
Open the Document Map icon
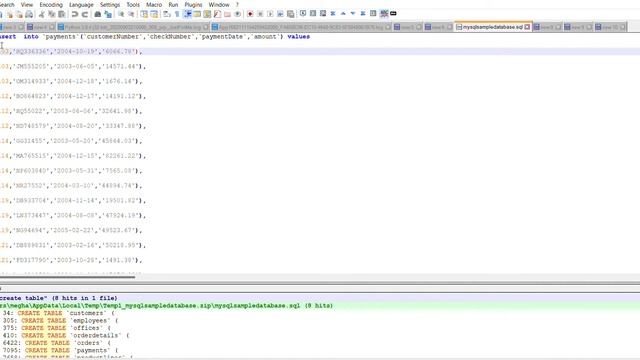pos(207,14)
